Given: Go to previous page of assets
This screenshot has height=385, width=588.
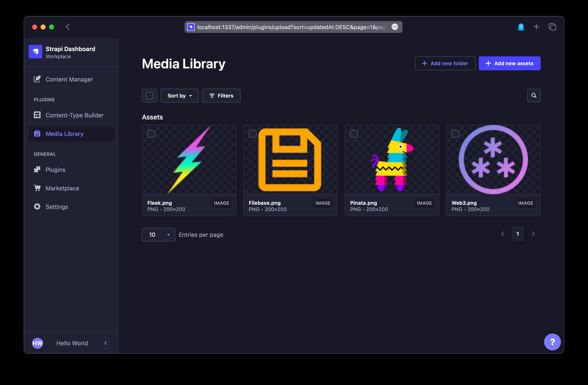Looking at the screenshot, I should click(x=502, y=234).
